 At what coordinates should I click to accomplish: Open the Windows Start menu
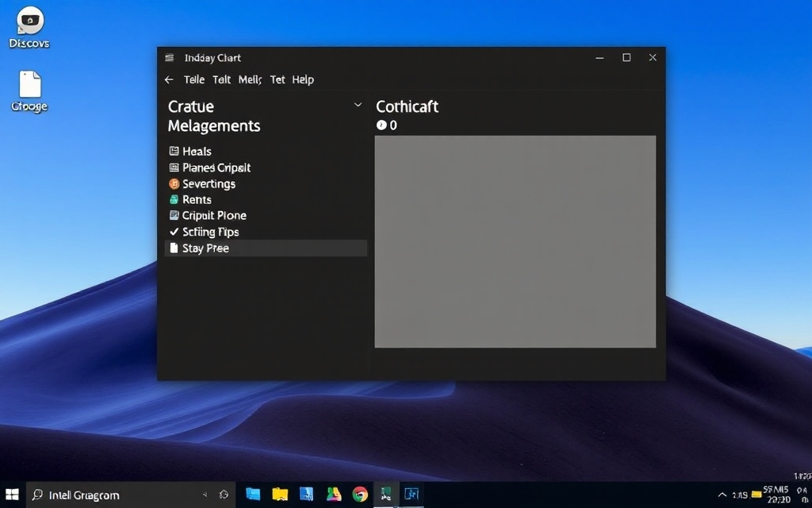click(x=12, y=495)
